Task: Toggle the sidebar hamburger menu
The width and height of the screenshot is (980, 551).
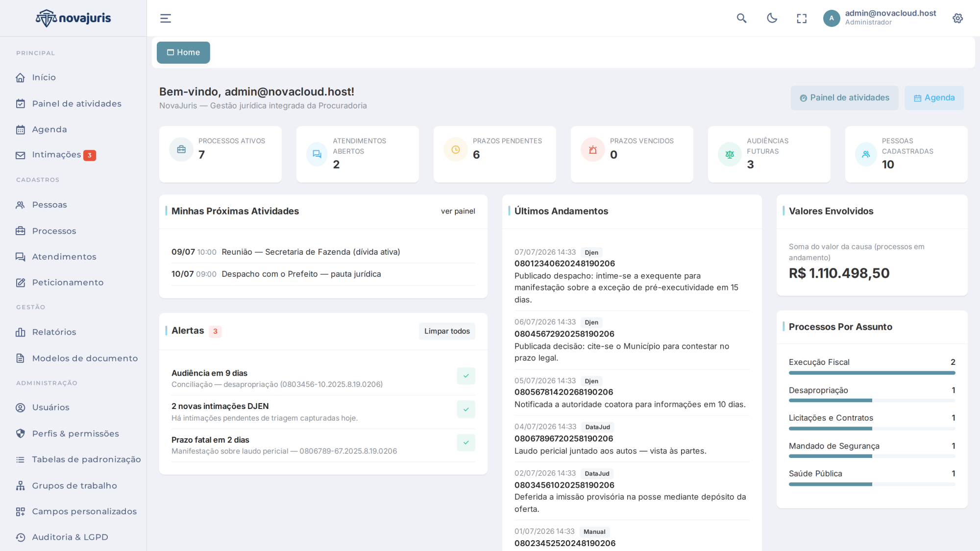Action: pos(166,18)
